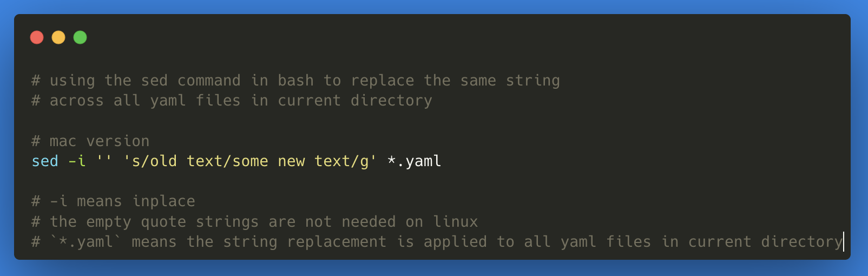Viewport: 868px width, 276px height.
Task: Click "text/g'" ending the substitution string
Action: tap(345, 161)
